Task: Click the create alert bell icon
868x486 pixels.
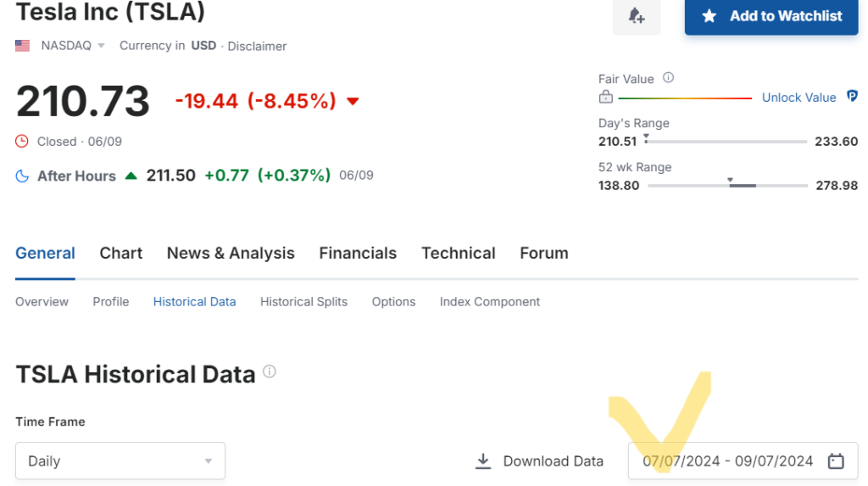Action: tap(637, 16)
